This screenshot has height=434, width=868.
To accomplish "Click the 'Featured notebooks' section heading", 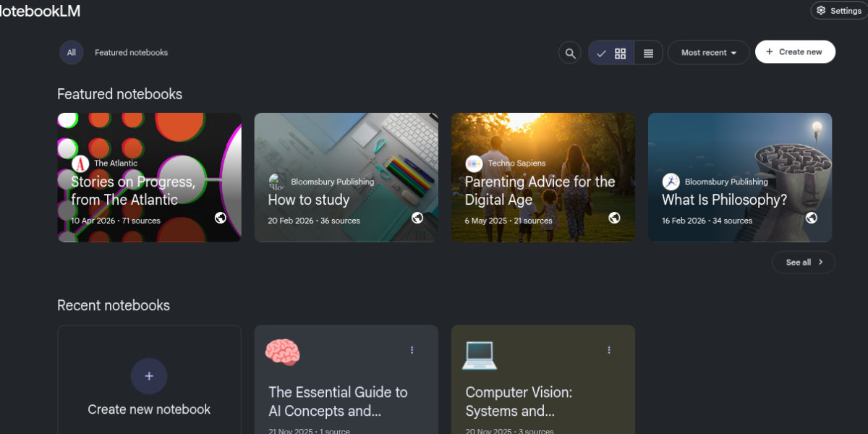I will 119,94.
